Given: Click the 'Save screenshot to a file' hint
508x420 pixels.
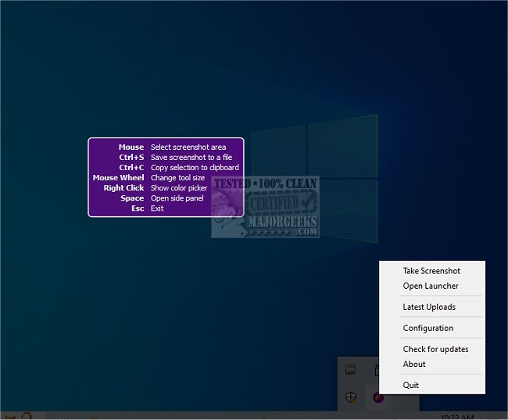Looking at the screenshot, I should click(191, 157).
